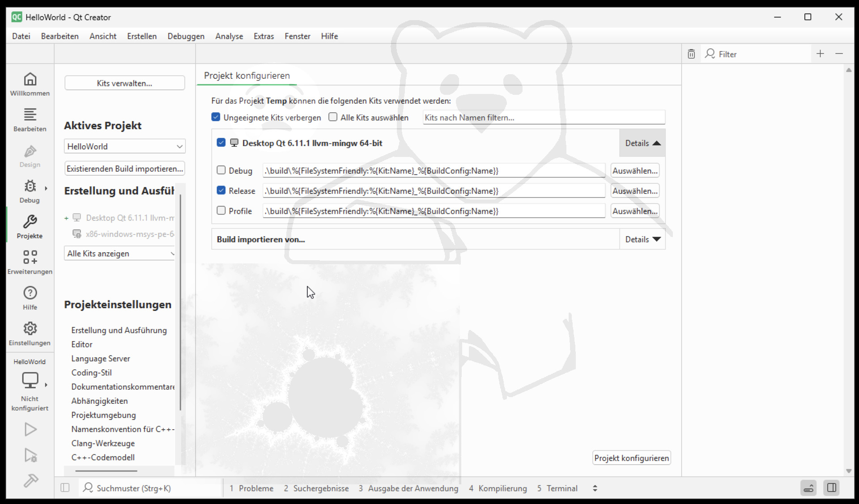The width and height of the screenshot is (859, 504).
Task: Open the Alle Kits anzeigen dropdown
Action: [120, 254]
